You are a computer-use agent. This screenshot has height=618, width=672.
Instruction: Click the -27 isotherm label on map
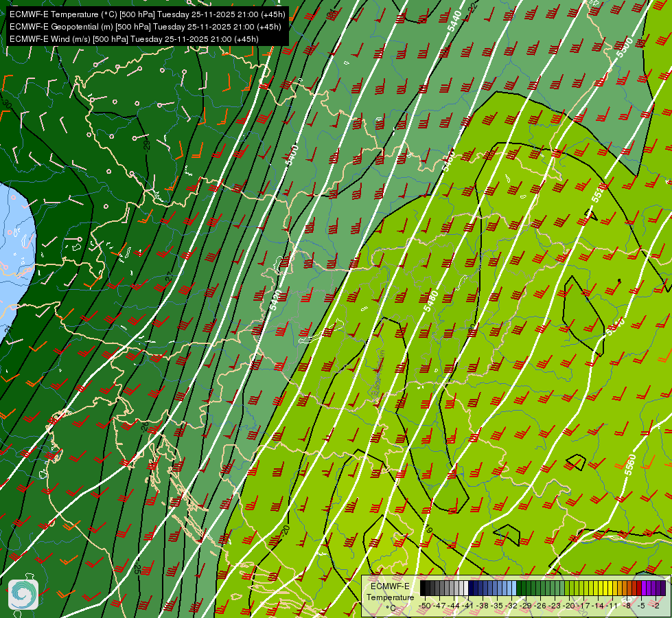coord(169,278)
